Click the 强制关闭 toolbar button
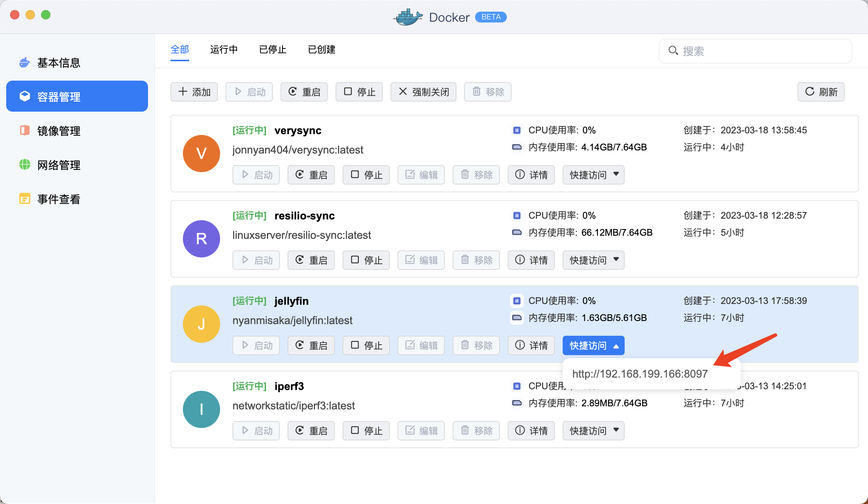The image size is (868, 504). (424, 92)
